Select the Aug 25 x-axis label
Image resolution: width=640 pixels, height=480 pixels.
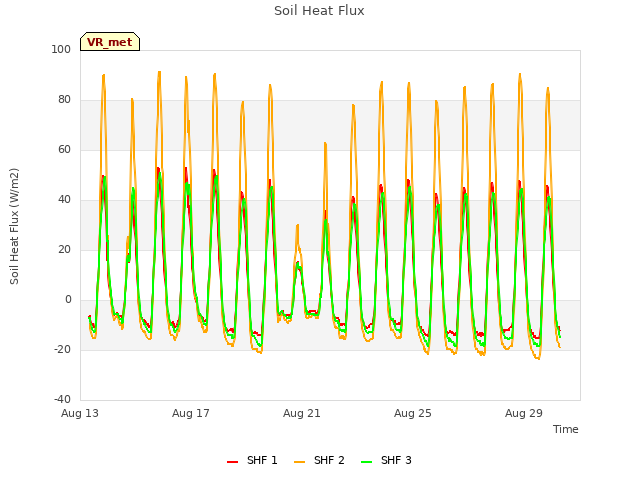(413, 413)
